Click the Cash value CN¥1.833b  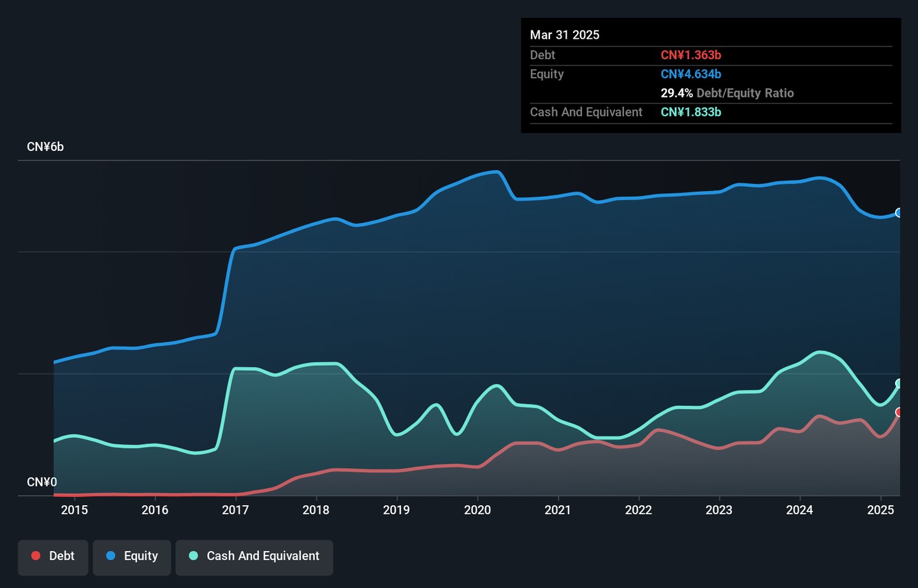pos(690,112)
